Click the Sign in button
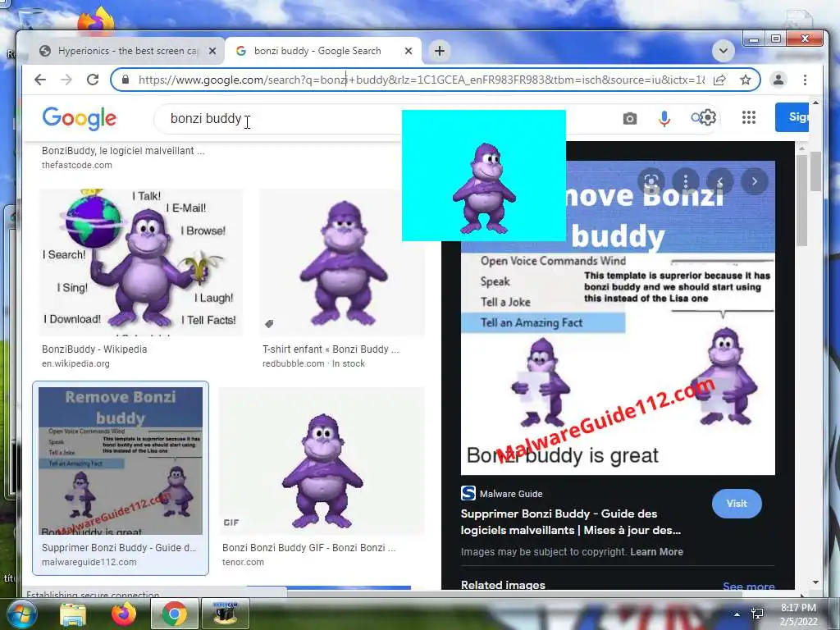The height and width of the screenshot is (630, 840). [792, 116]
